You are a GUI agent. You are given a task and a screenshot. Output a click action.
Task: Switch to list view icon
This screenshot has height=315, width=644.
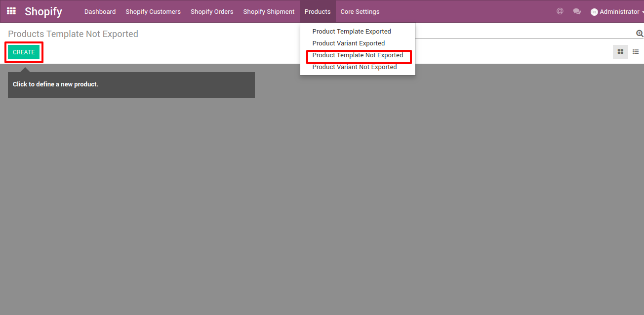point(636,52)
